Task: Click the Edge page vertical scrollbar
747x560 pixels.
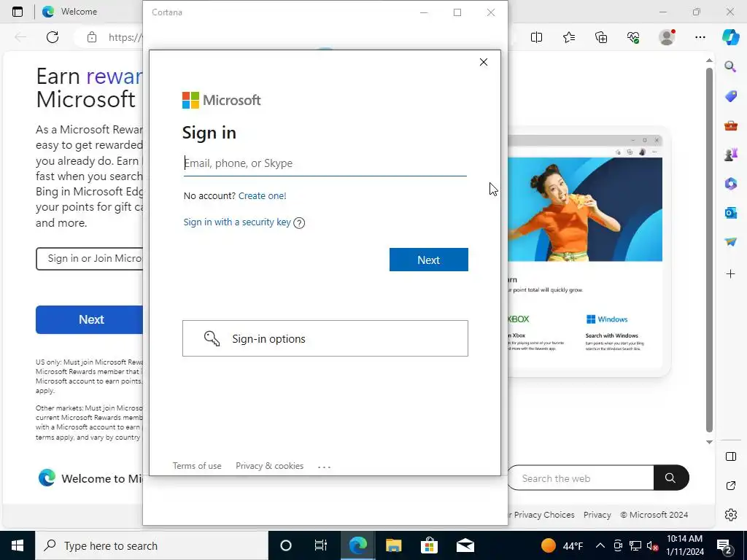Action: pos(709,250)
